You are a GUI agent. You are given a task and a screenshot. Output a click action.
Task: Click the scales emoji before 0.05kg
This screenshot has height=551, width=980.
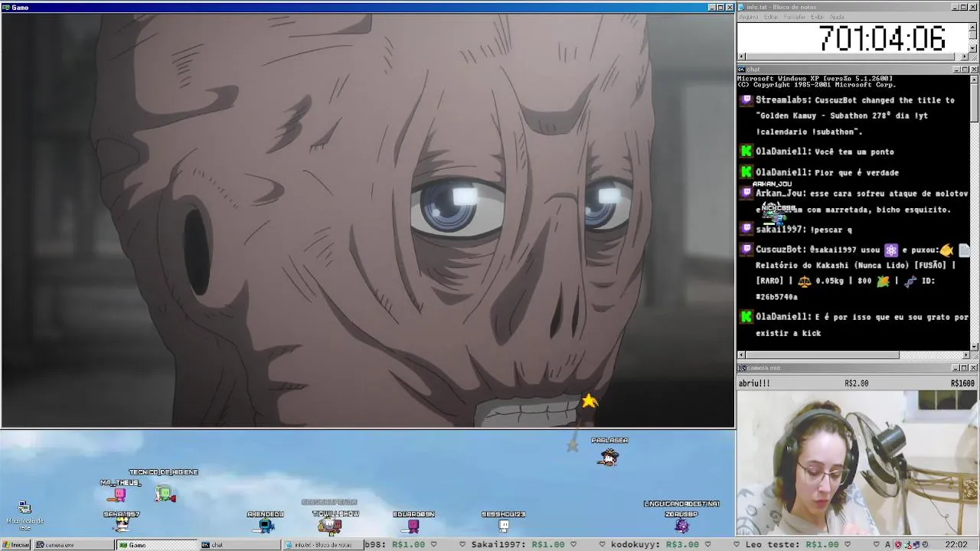(x=804, y=281)
